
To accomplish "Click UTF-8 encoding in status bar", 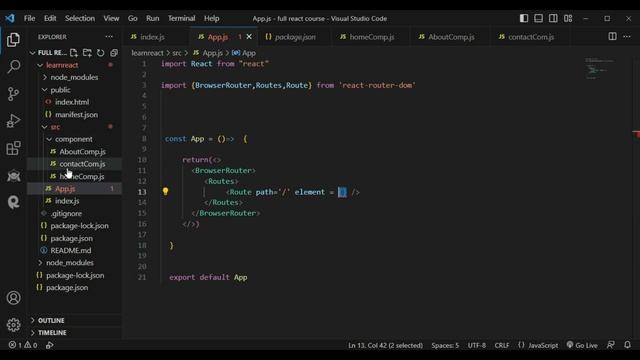I will (476, 345).
